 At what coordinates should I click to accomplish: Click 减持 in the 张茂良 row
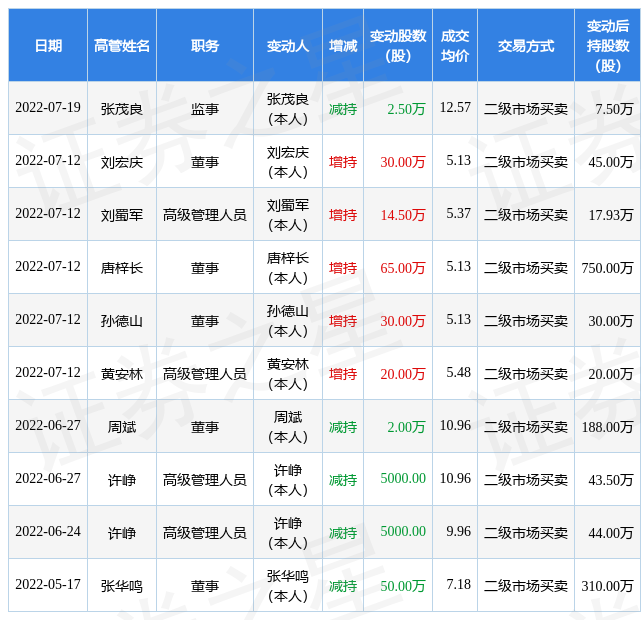[x=343, y=109]
